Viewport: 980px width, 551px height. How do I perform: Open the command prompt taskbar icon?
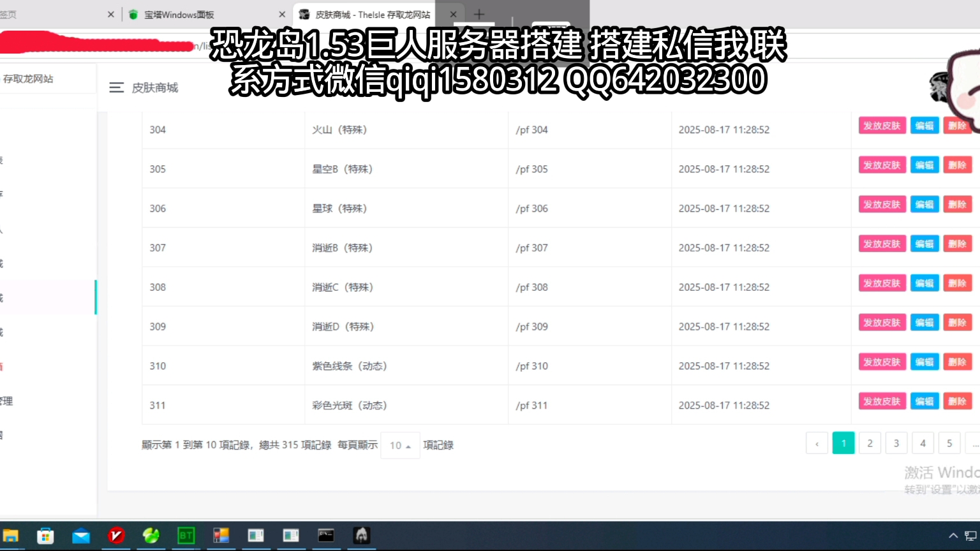tap(326, 536)
